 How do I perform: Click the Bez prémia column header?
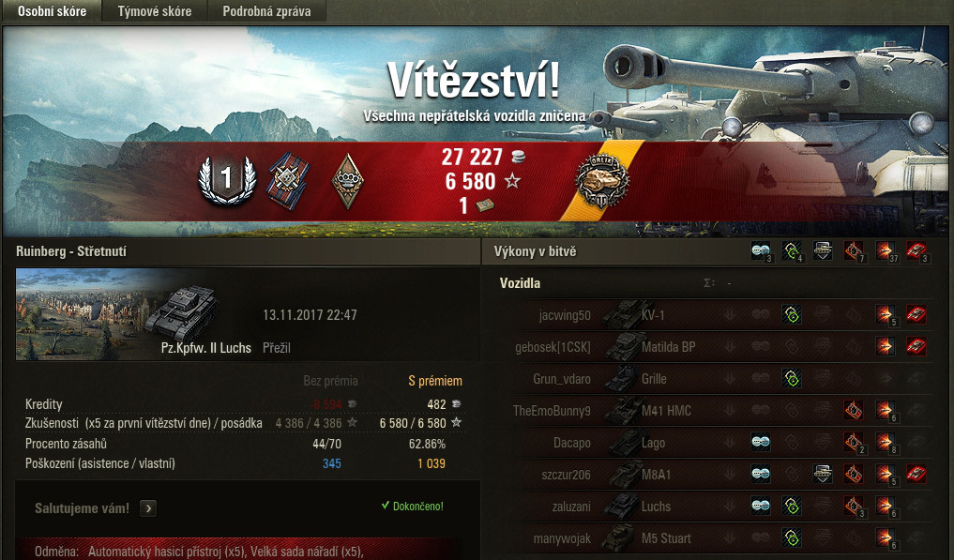pos(330,381)
